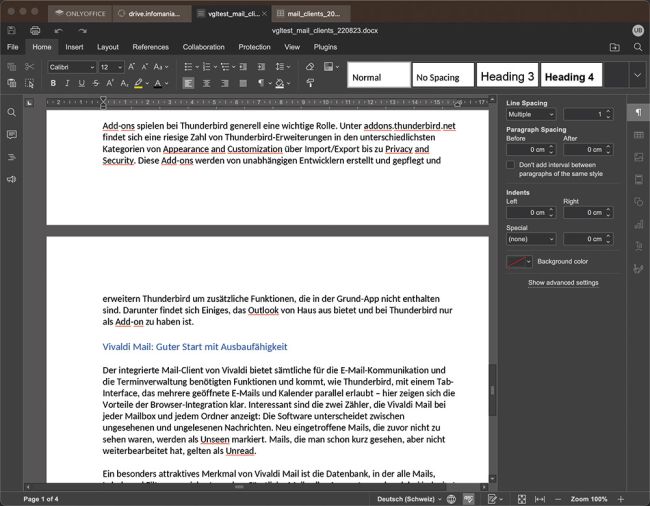Save the document with the save icon

pos(12,30)
